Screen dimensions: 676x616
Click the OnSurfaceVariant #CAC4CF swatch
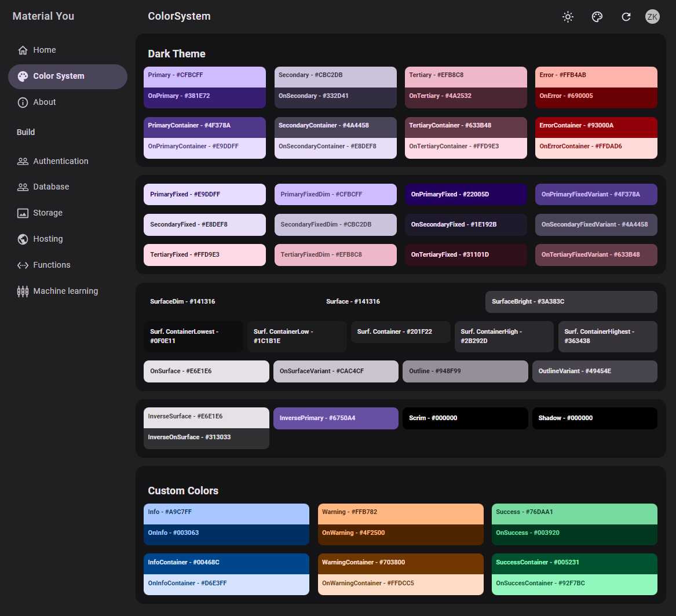pos(336,371)
